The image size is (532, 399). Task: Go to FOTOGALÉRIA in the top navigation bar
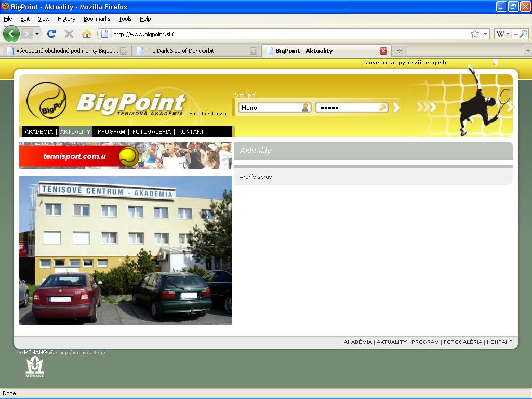pos(151,132)
